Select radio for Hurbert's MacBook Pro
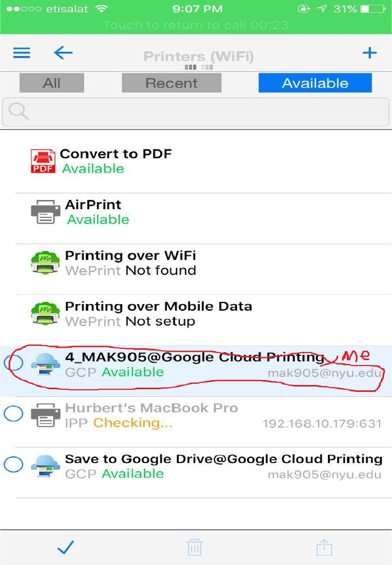Viewport: 392px width, 565px height. pos(13,414)
